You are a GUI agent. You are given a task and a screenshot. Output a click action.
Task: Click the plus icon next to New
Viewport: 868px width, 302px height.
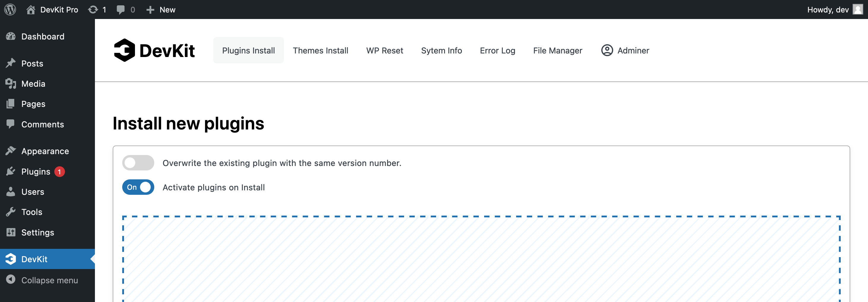[x=150, y=10]
